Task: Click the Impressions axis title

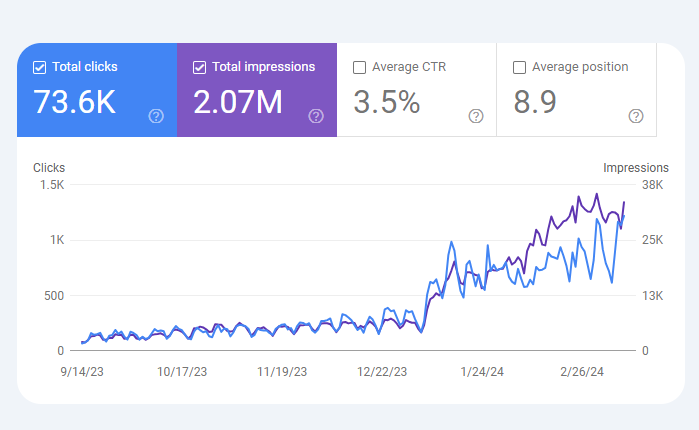Action: click(x=636, y=168)
